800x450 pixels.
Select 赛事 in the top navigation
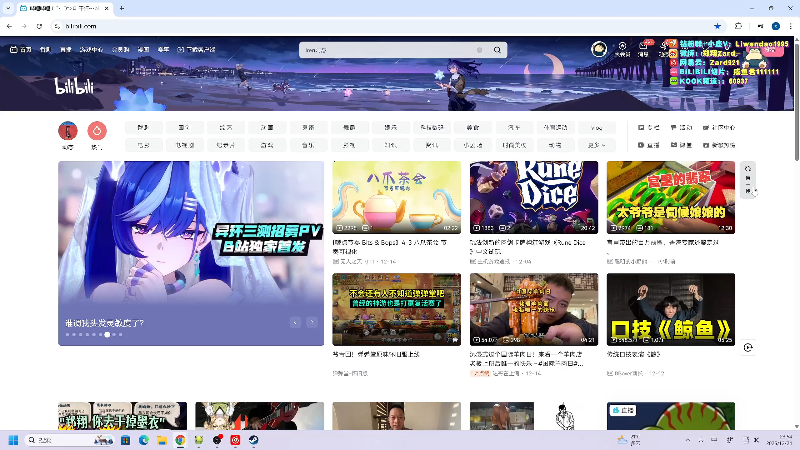click(x=163, y=49)
